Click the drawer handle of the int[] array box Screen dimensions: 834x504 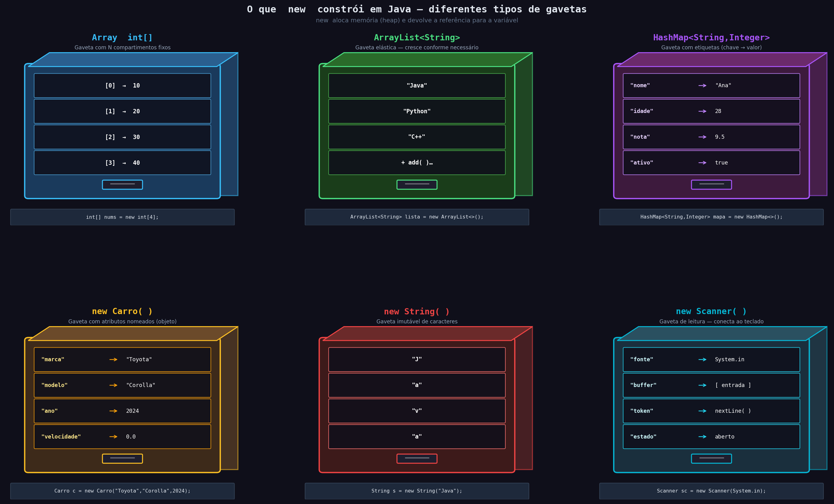click(x=122, y=185)
